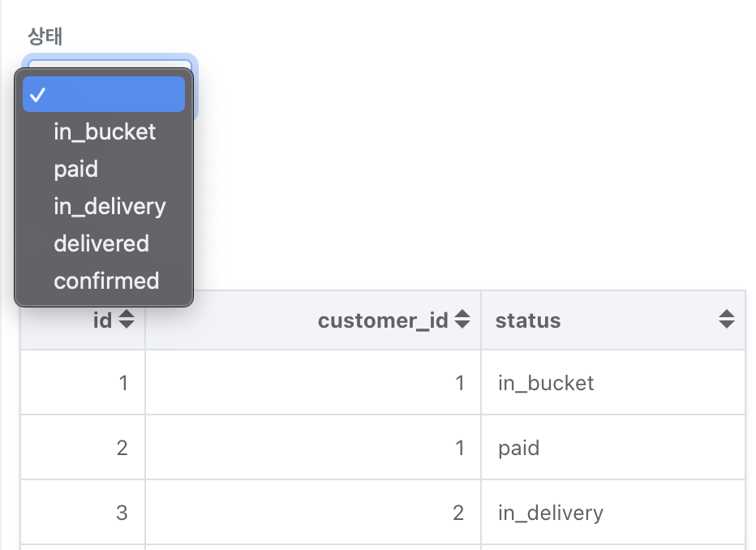
Task: Click the customer_id column header text
Action: coord(383,320)
